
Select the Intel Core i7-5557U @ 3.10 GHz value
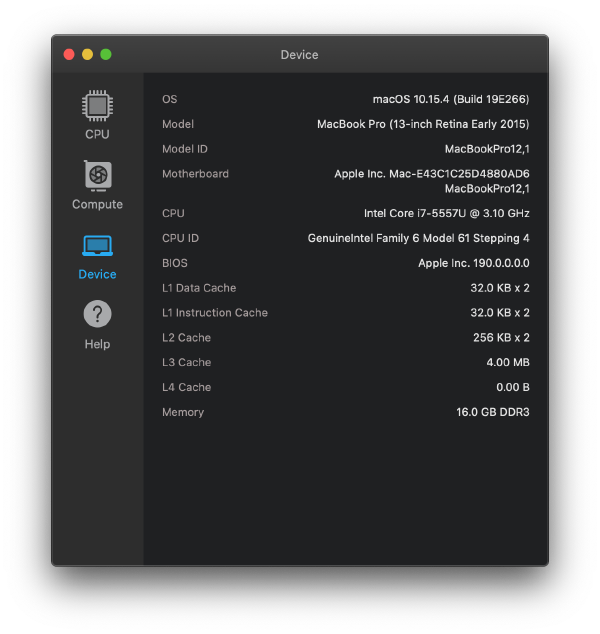point(446,213)
